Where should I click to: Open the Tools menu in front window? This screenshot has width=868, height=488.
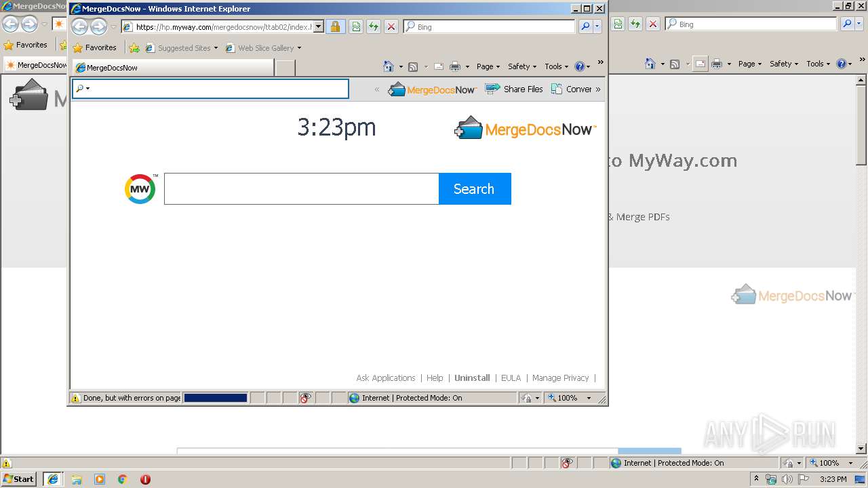pos(556,66)
